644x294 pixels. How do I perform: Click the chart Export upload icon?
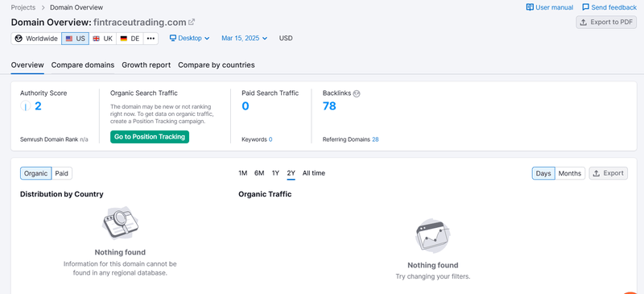pyautogui.click(x=596, y=173)
